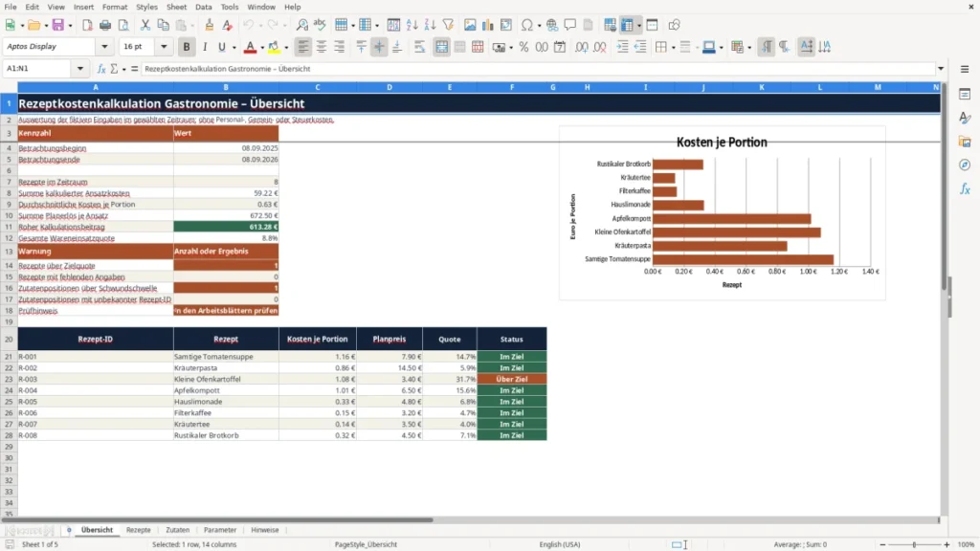Apply the yellow highlighting color
The height and width of the screenshot is (551, 980).
point(274,47)
